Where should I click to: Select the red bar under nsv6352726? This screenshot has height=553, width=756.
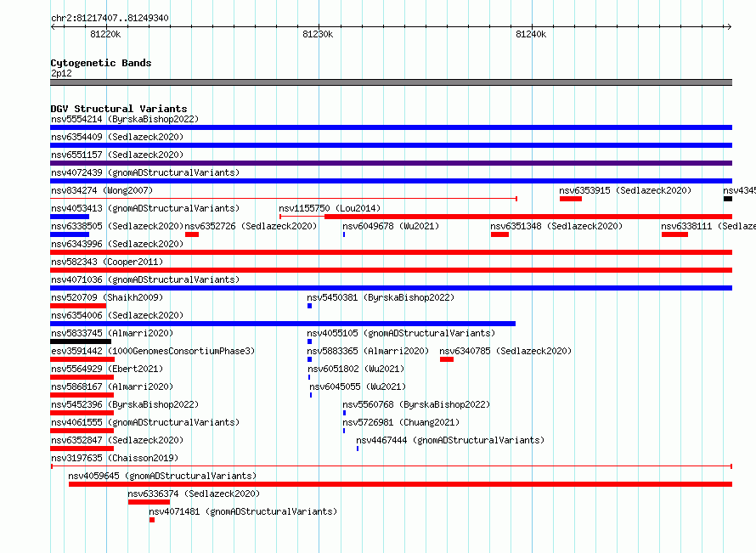192,234
